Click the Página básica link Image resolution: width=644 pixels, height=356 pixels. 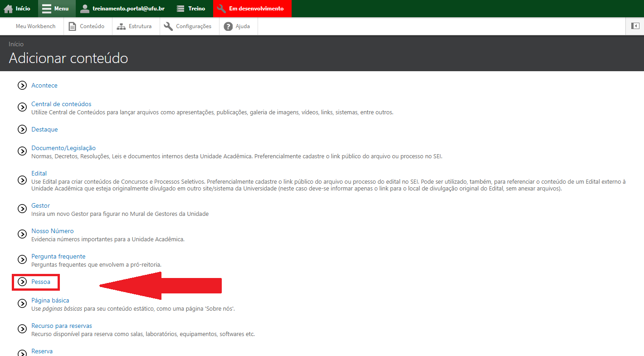click(x=50, y=300)
